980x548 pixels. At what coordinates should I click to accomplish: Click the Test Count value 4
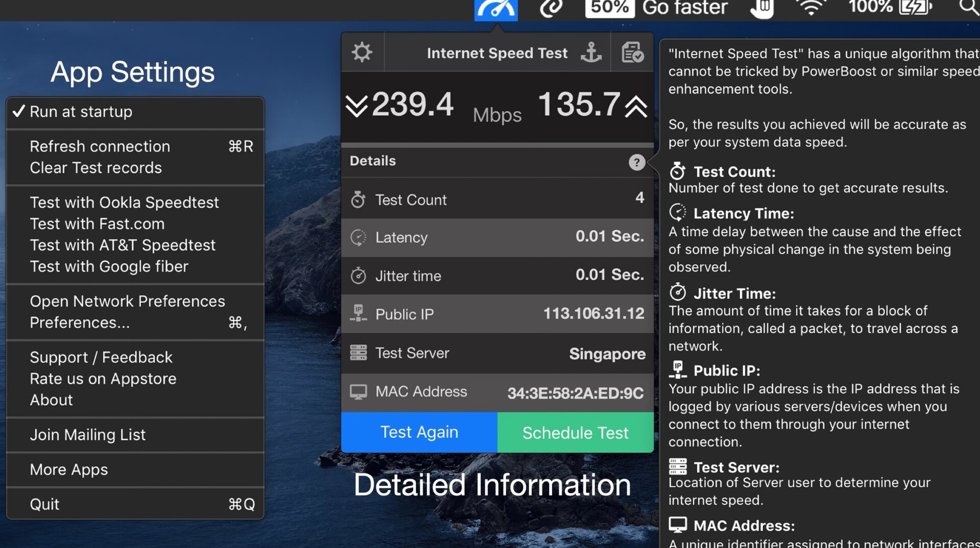pyautogui.click(x=640, y=197)
